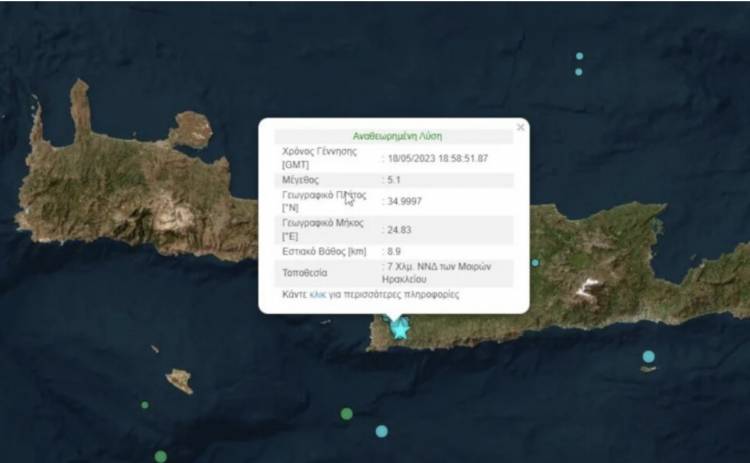Select the lower of the two northern cyan markers
This screenshot has width=750, height=463.
click(579, 72)
